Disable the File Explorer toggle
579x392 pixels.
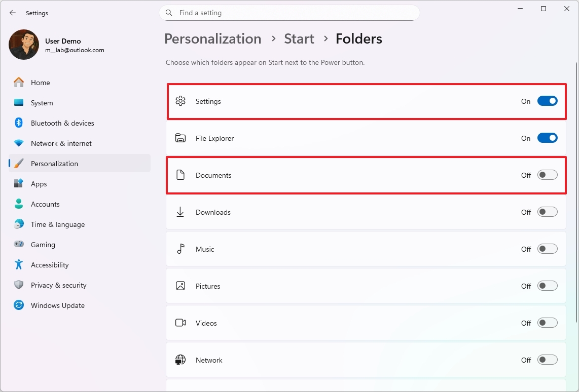point(547,138)
